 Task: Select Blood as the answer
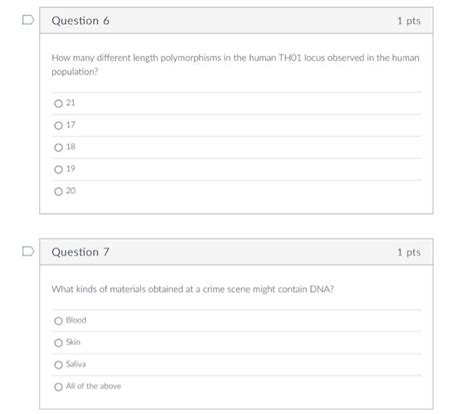tap(58, 321)
